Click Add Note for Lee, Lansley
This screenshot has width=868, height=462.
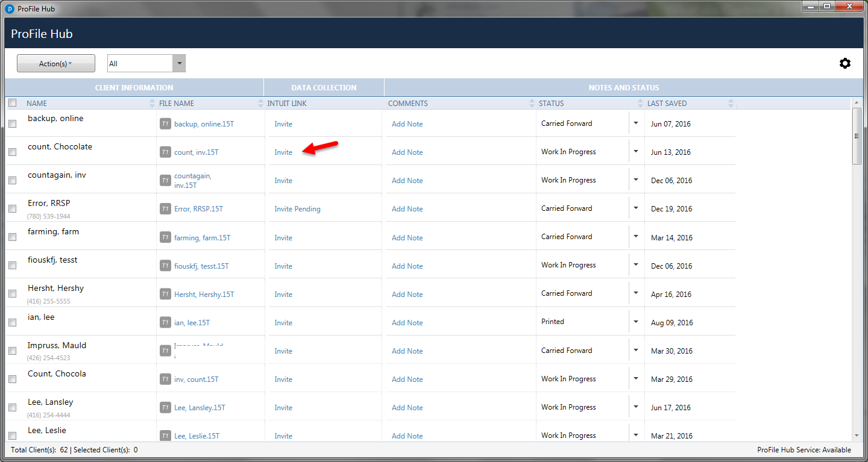pos(407,408)
